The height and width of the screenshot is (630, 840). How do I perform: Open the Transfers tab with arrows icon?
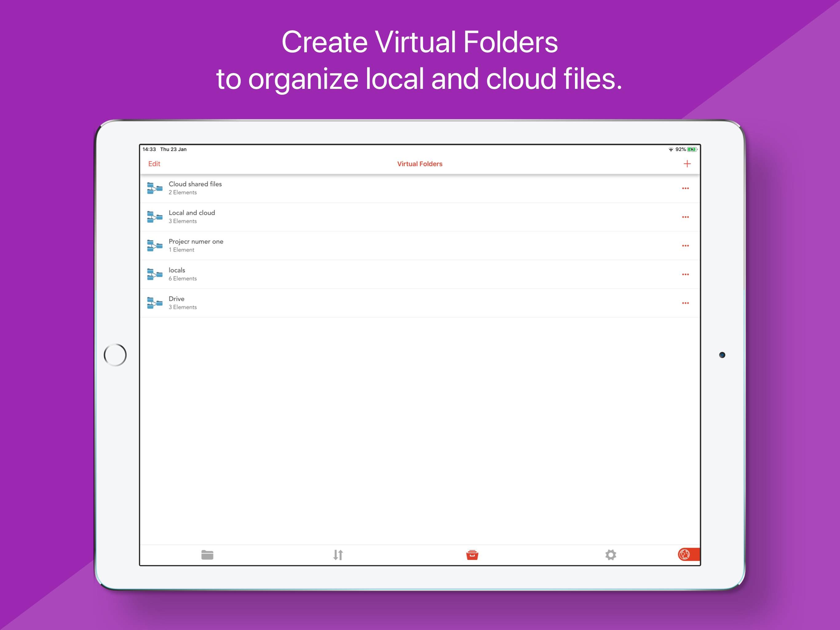tap(338, 555)
